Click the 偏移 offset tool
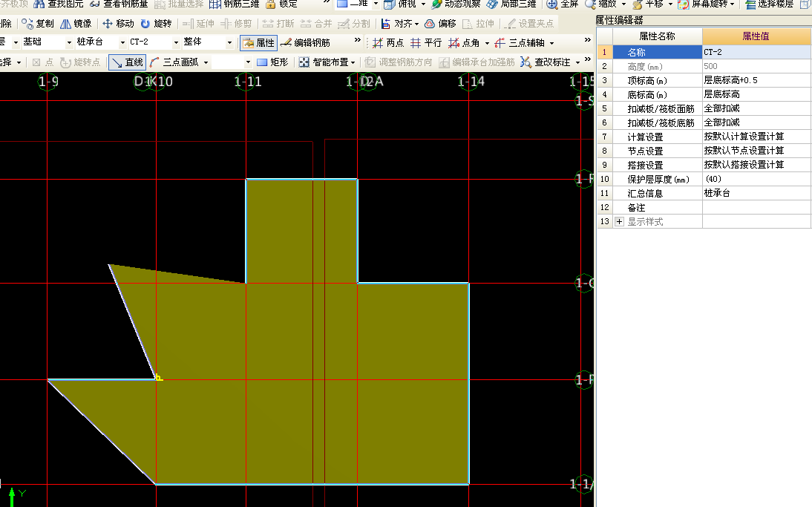The width and height of the screenshot is (812, 507). pos(440,24)
